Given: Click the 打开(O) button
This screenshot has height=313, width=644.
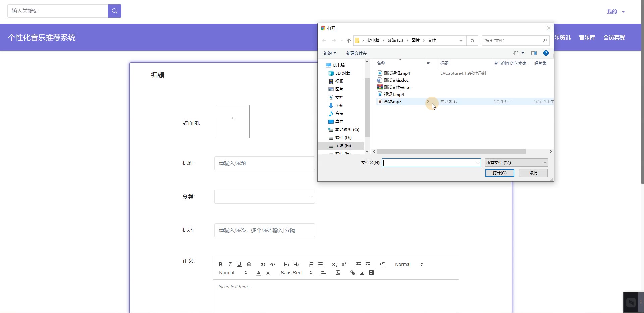Looking at the screenshot, I should click(500, 173).
